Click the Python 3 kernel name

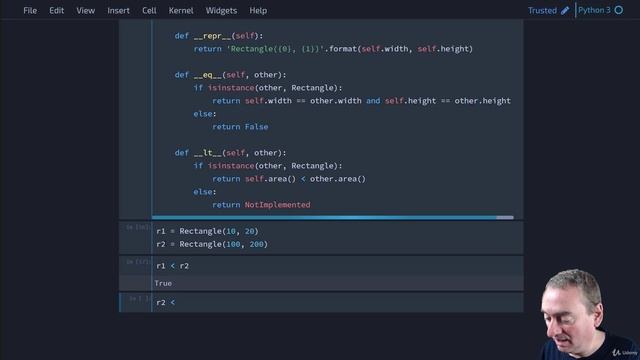click(594, 10)
